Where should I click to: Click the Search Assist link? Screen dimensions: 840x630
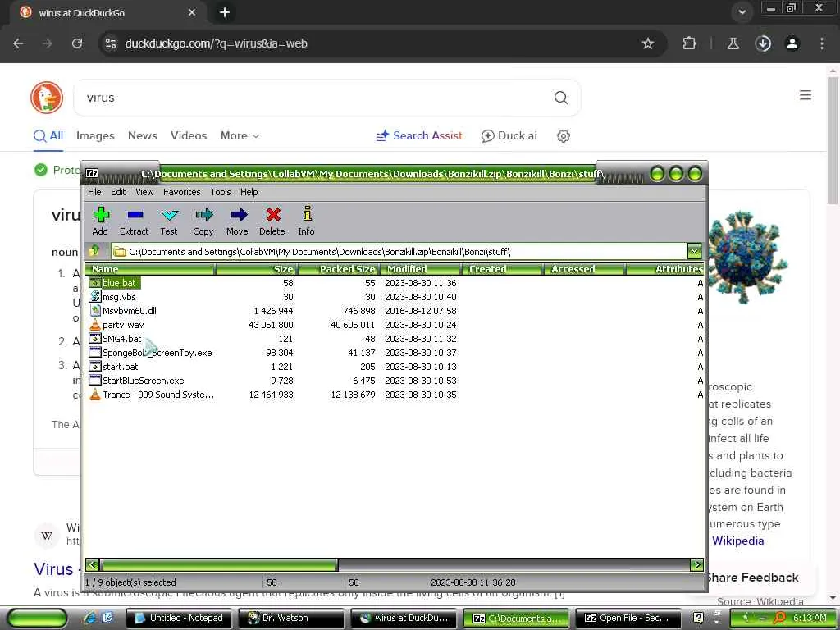click(419, 135)
